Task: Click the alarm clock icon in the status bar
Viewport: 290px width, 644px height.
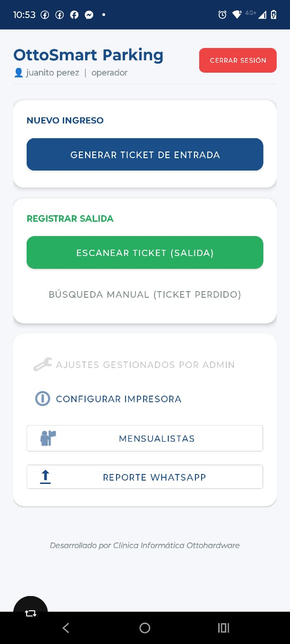Action: (222, 15)
